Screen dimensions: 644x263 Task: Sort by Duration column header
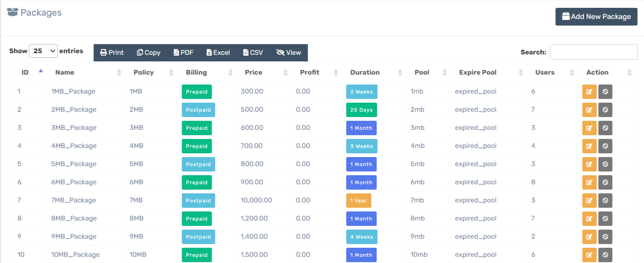pos(365,73)
